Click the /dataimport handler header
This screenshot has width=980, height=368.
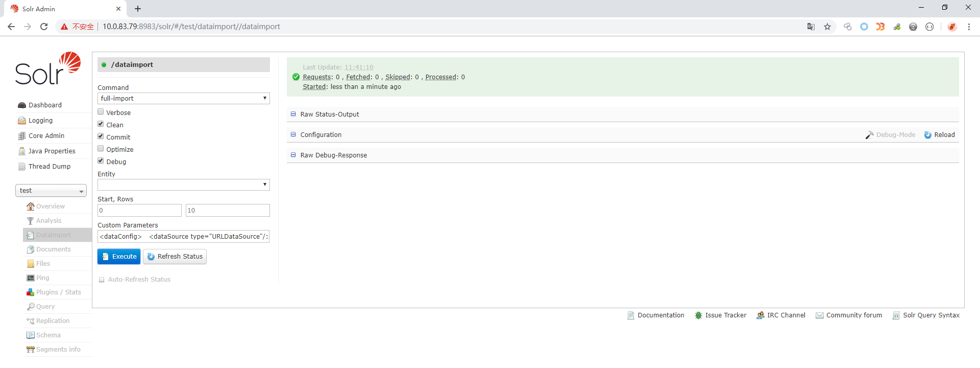click(184, 65)
